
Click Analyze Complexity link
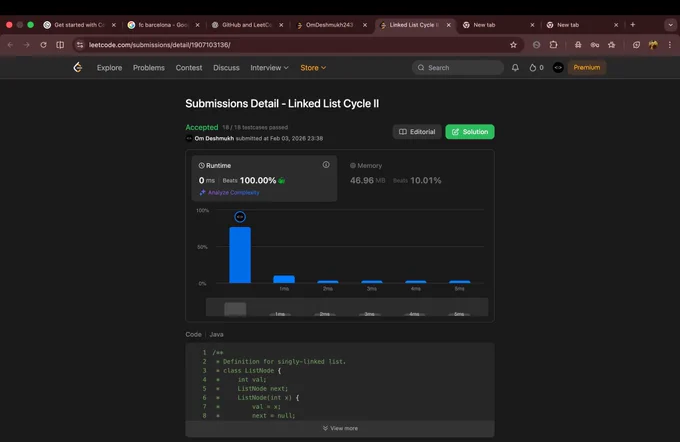(x=229, y=193)
